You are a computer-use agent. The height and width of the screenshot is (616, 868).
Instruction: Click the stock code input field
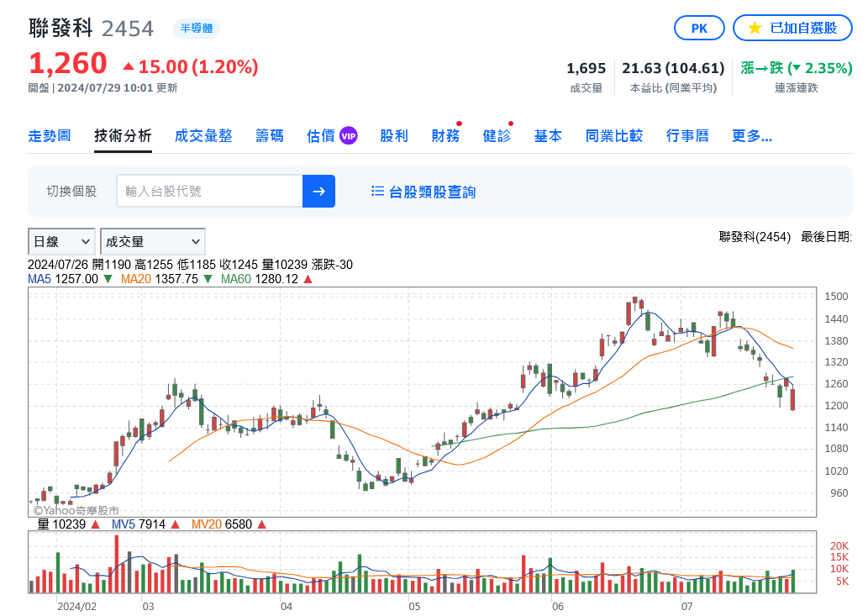click(x=209, y=192)
